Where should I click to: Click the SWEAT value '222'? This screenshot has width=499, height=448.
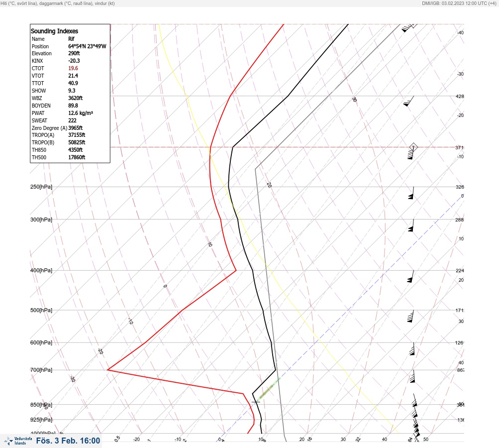72,120
